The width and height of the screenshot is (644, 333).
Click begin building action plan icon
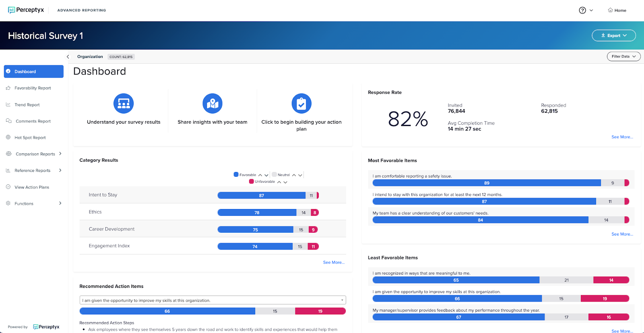click(x=301, y=103)
